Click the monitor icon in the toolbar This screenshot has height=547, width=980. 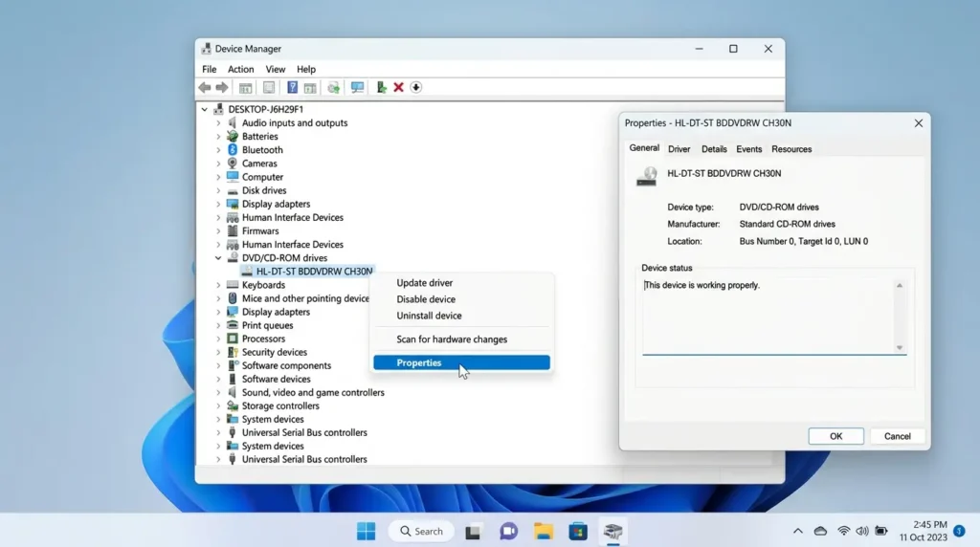[357, 87]
